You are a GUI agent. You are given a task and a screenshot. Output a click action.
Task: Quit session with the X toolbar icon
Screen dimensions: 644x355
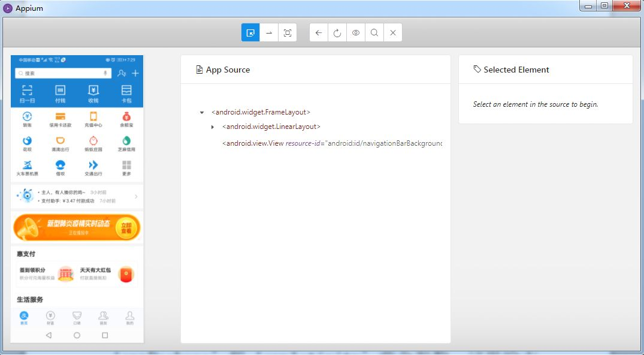click(393, 33)
